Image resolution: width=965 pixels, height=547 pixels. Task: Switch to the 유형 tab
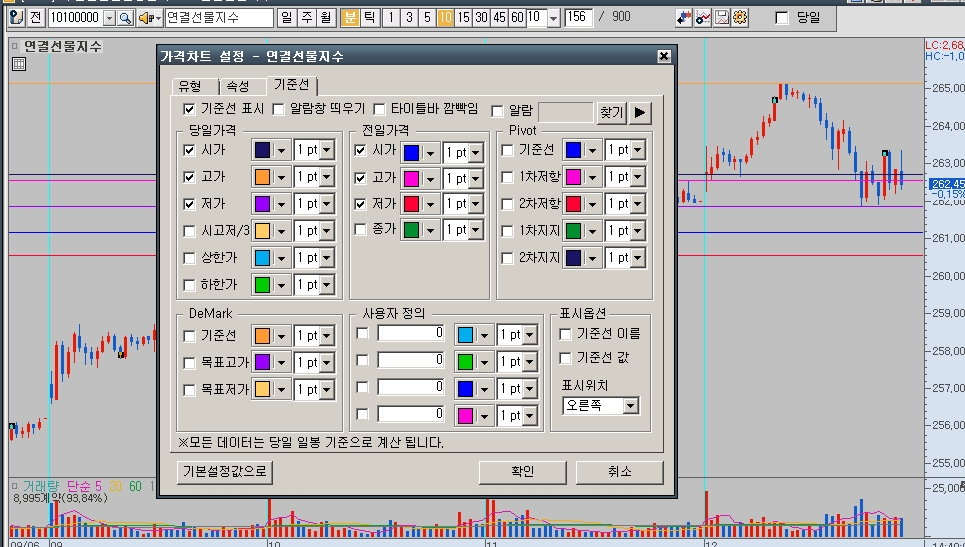click(190, 86)
